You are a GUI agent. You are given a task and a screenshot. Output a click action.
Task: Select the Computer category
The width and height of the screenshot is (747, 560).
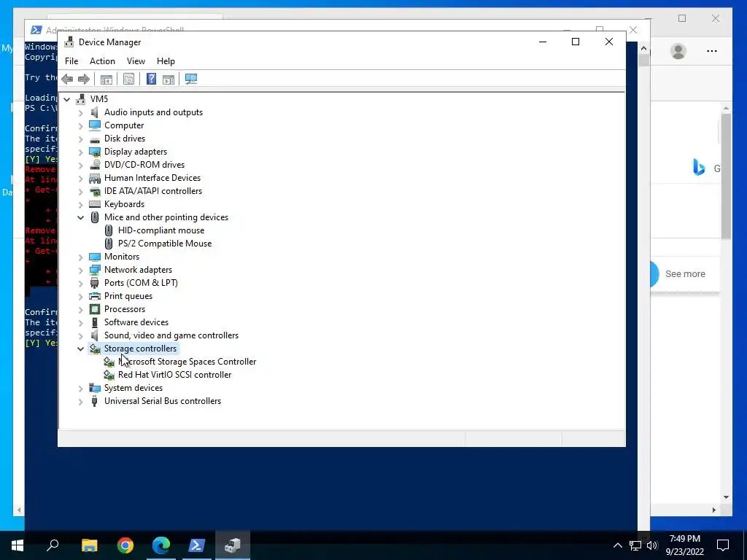(x=124, y=125)
